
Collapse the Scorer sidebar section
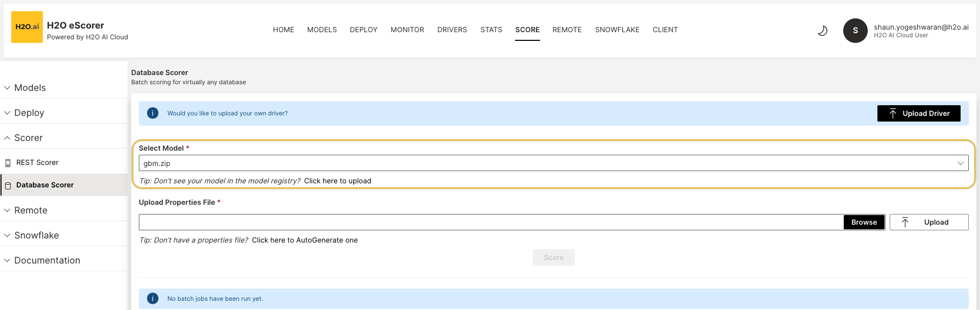(x=29, y=138)
